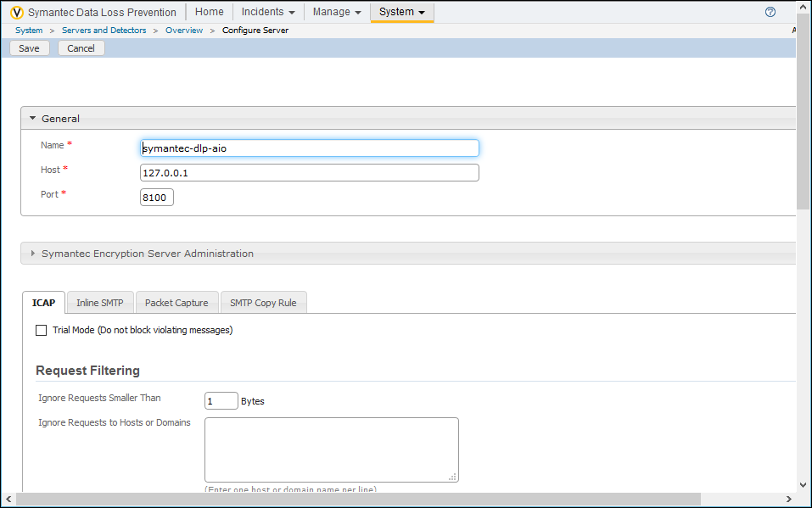Image resolution: width=812 pixels, height=508 pixels.
Task: Click the horizontal scrollbar thumb
Action: click(358, 500)
